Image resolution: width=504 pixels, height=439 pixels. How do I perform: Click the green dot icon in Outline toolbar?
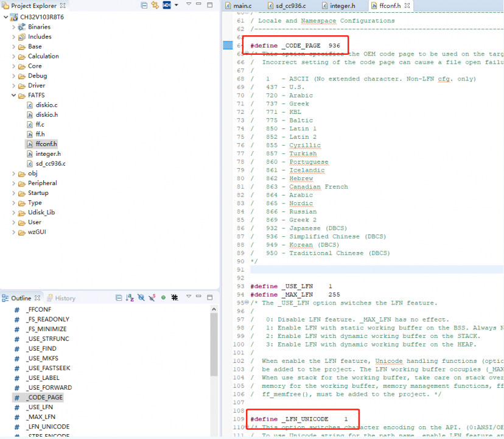pos(163,298)
